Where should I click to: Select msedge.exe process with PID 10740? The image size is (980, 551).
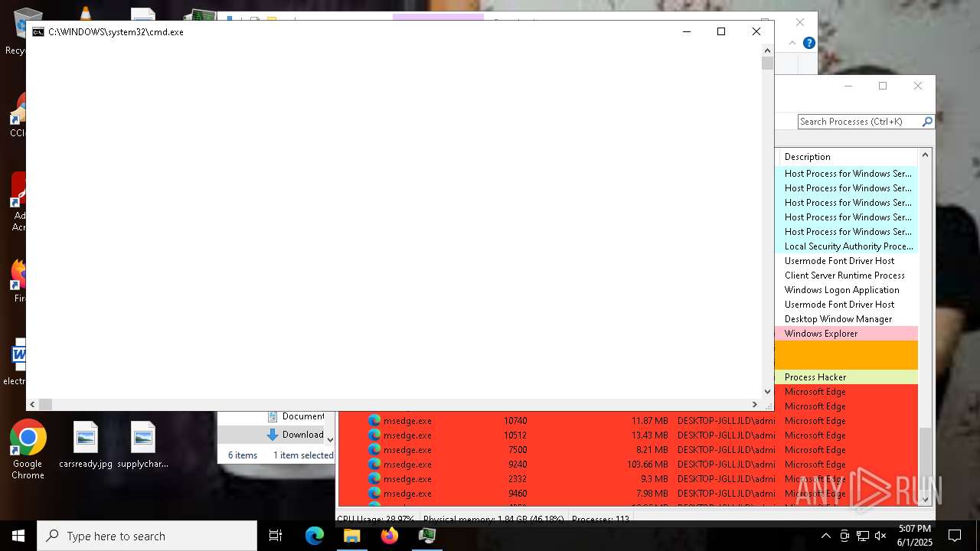628,421
